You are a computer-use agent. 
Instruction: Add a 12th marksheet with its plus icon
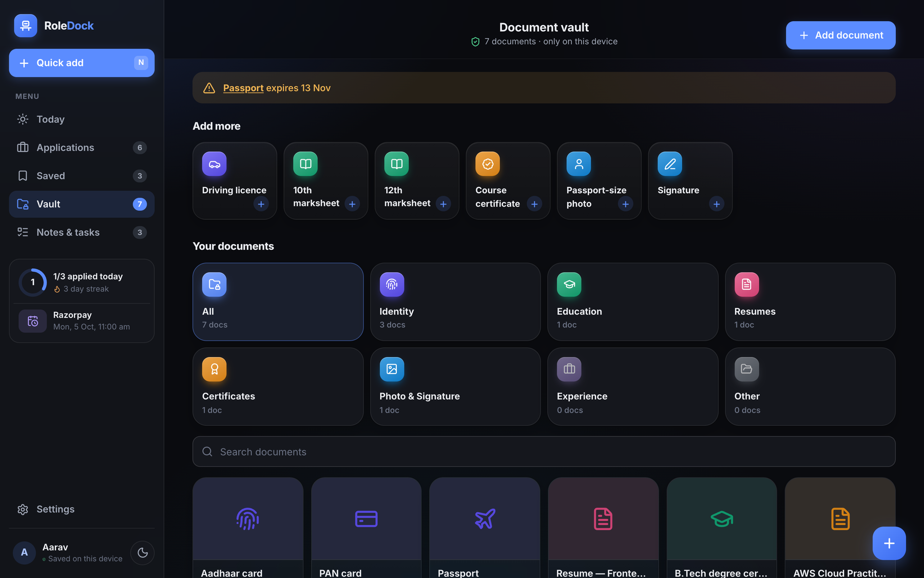[x=443, y=204]
